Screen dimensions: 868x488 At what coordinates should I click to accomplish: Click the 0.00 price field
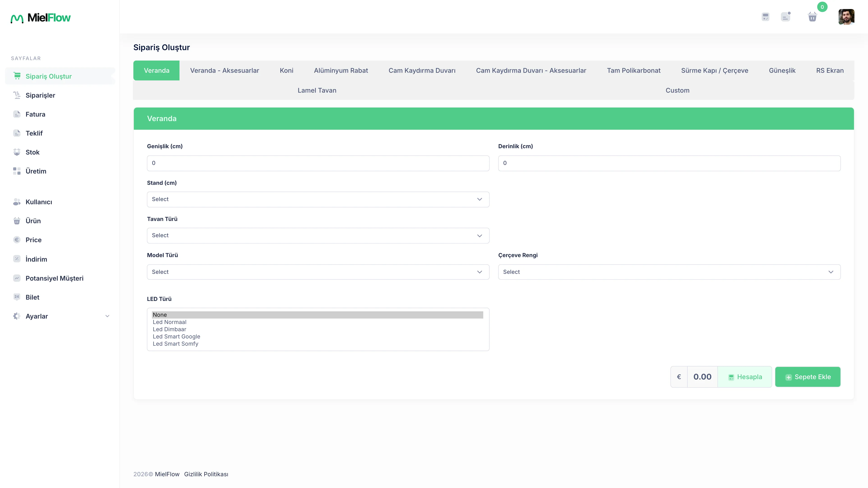703,377
